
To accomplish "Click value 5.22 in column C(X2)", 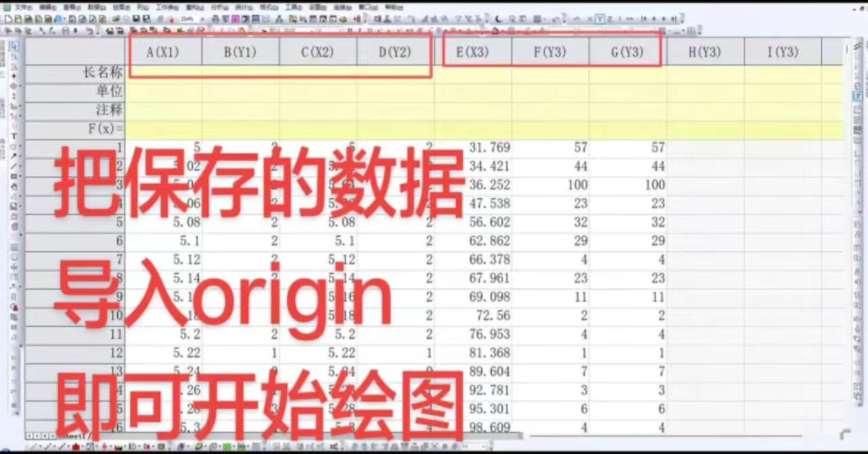I will click(x=318, y=353).
